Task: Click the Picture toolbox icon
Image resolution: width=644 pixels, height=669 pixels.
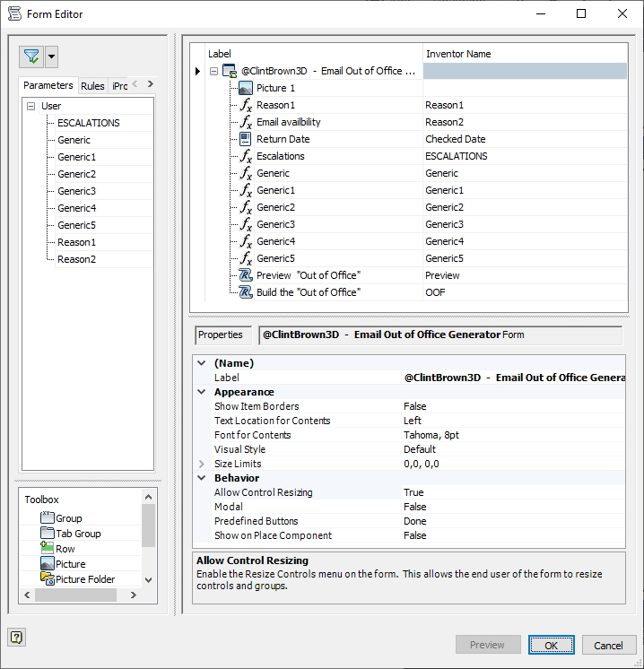Action: [x=48, y=563]
